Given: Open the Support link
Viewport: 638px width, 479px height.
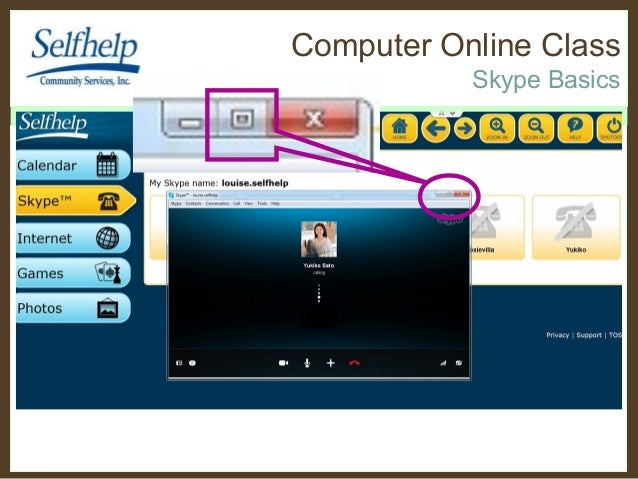Looking at the screenshot, I should click(589, 335).
